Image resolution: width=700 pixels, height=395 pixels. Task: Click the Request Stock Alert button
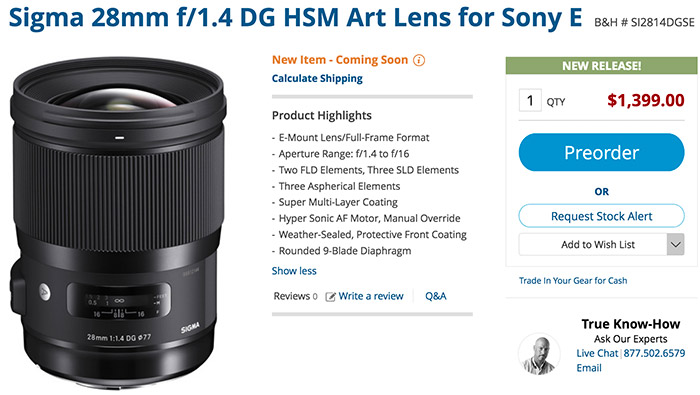pos(601,216)
